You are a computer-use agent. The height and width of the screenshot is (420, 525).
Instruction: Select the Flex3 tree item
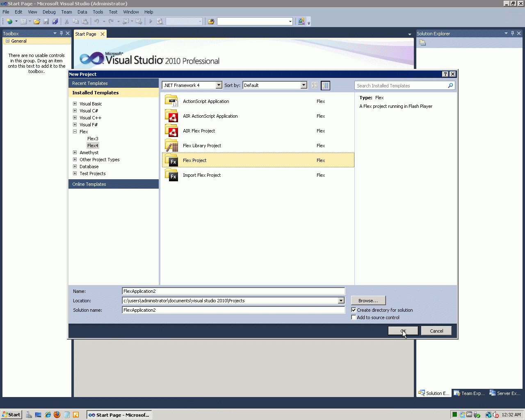[93, 139]
